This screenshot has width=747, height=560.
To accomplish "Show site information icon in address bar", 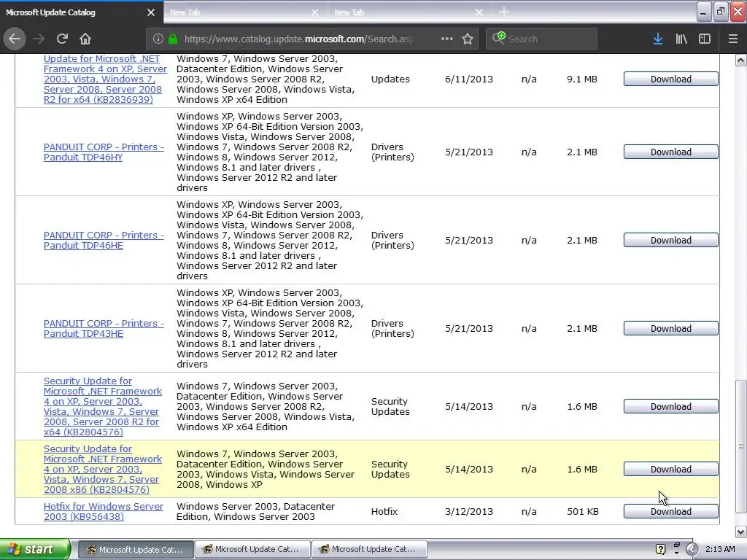I will point(158,39).
